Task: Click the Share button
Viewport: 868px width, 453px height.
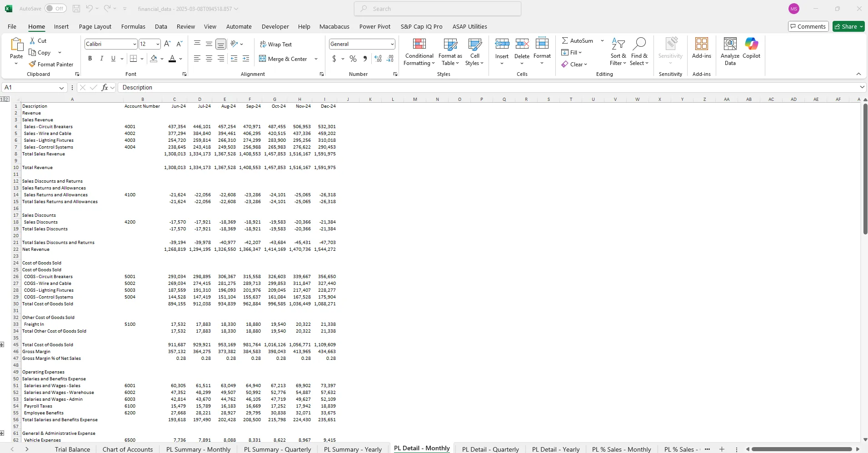Action: point(848,26)
